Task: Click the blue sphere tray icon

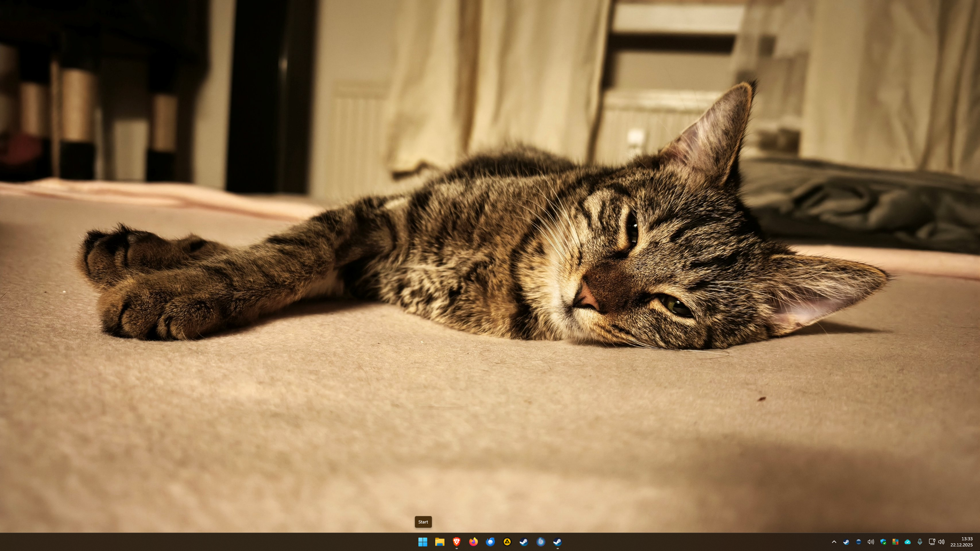Action: click(859, 542)
